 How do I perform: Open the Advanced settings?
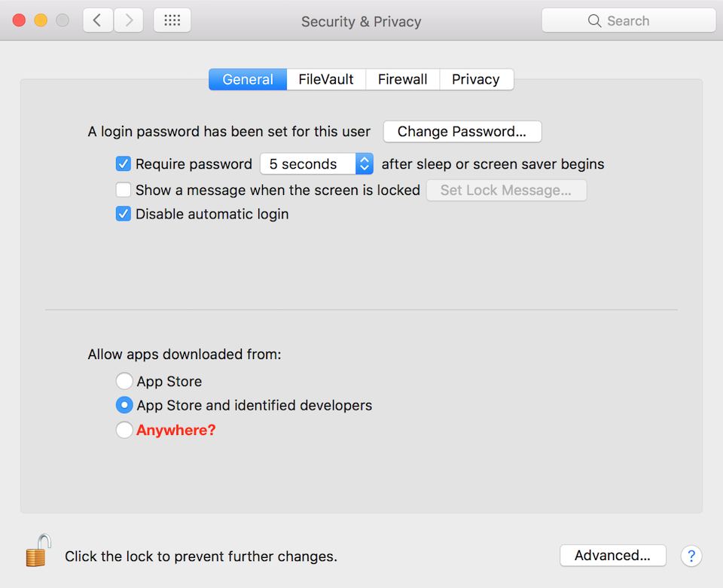(x=612, y=556)
